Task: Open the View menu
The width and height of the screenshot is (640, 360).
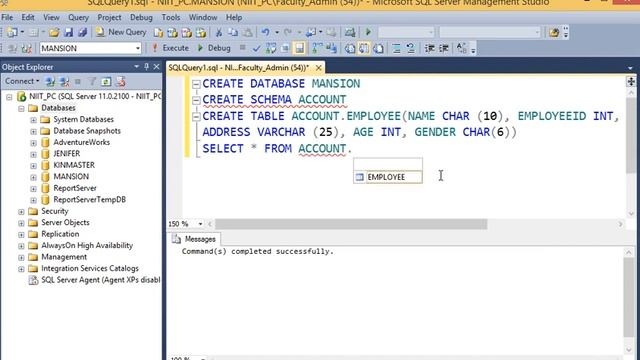Action: point(51,18)
